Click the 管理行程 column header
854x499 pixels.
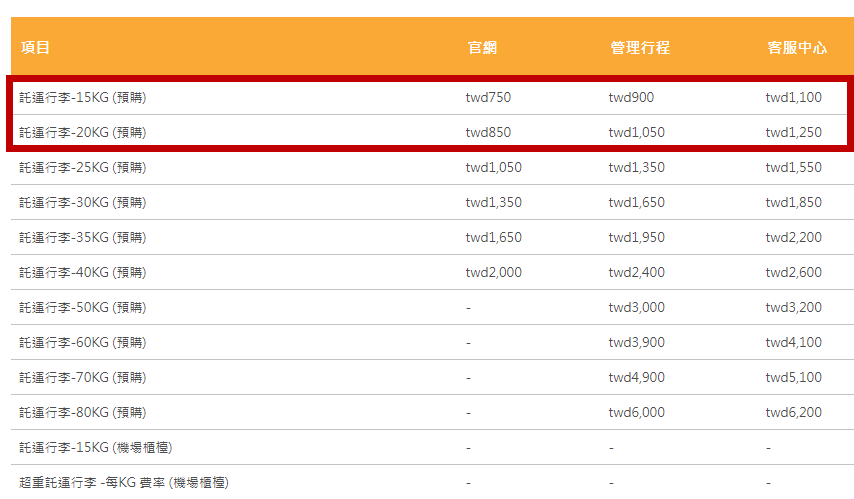pyautogui.click(x=640, y=48)
